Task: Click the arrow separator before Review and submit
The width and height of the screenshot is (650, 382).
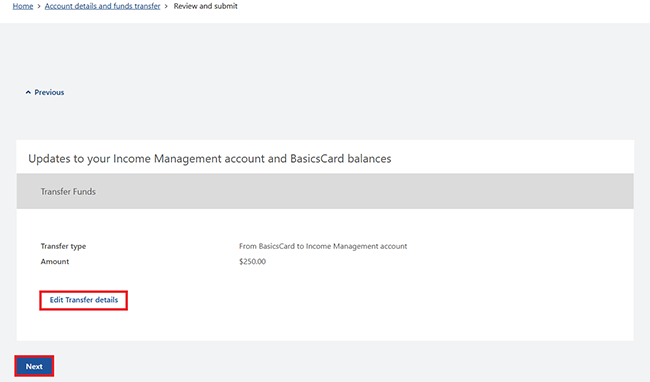Action: (166, 7)
